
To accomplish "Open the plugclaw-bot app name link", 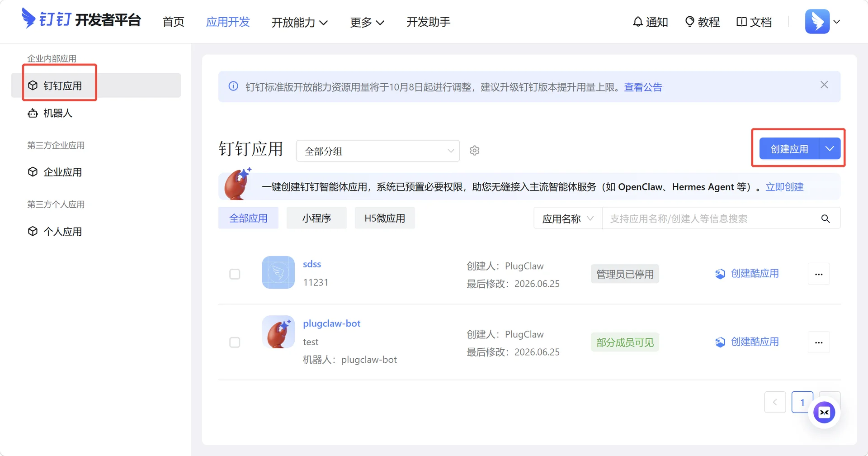I will pos(332,323).
